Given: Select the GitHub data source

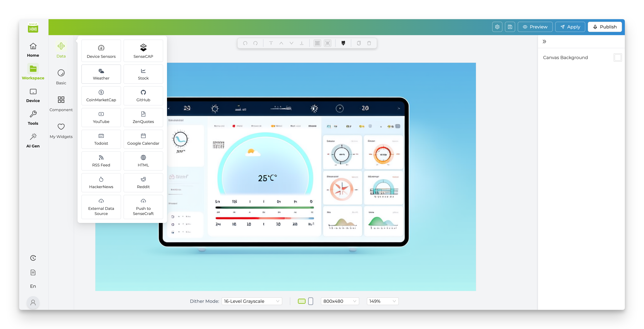Looking at the screenshot, I should [143, 96].
